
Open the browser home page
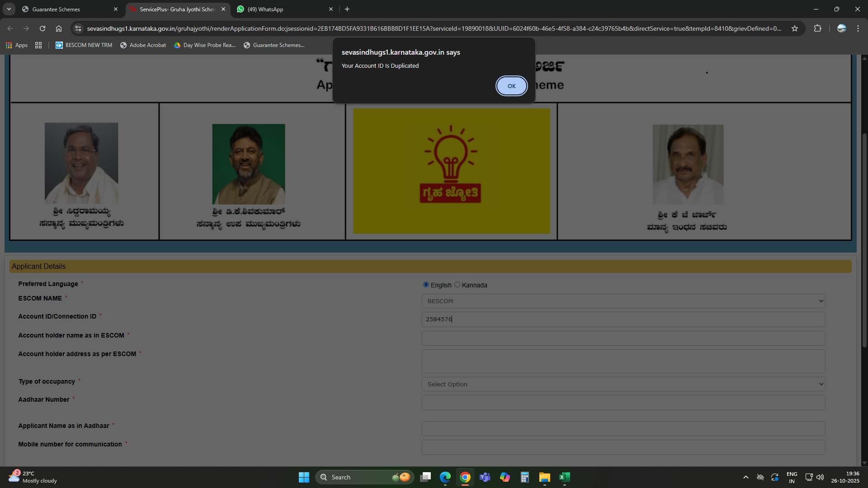(x=59, y=28)
